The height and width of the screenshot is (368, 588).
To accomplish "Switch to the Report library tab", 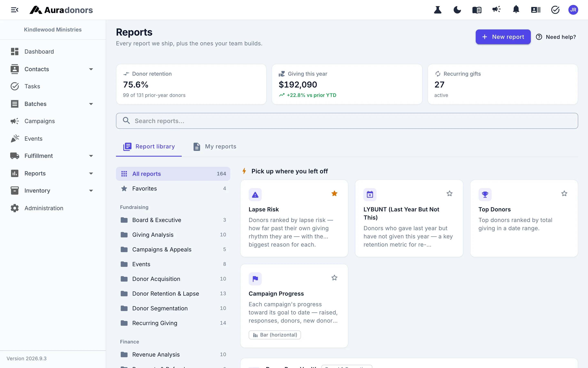I will (x=149, y=147).
